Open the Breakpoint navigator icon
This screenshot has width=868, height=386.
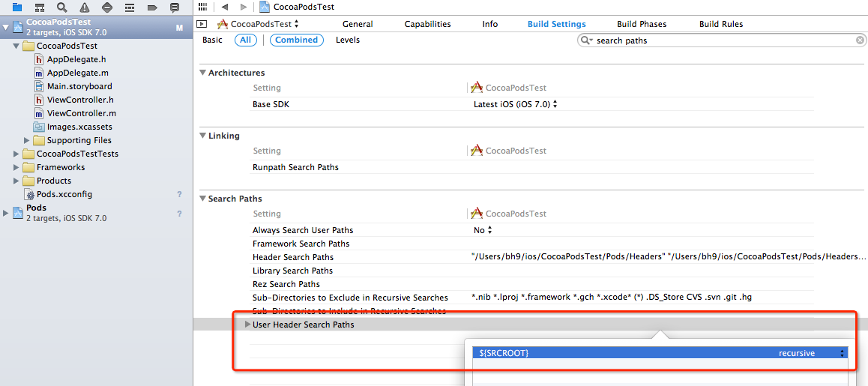point(151,7)
